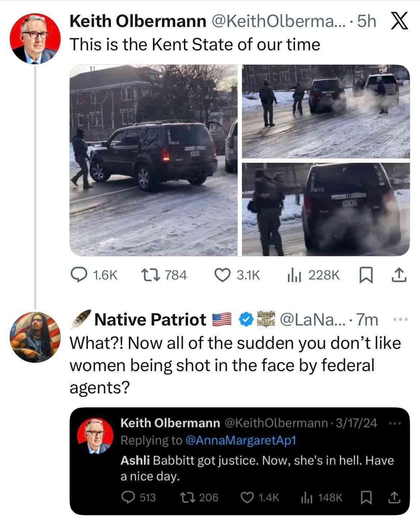This screenshot has height=522, width=420.
Task: Open the Native Patriot display name
Action: (x=150, y=319)
